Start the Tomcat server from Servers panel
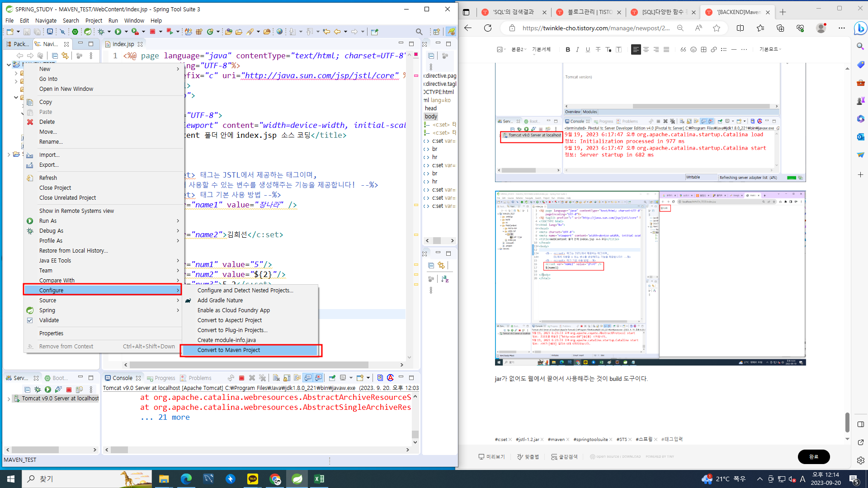Viewport: 868px width, 488px height. pyautogui.click(x=47, y=389)
